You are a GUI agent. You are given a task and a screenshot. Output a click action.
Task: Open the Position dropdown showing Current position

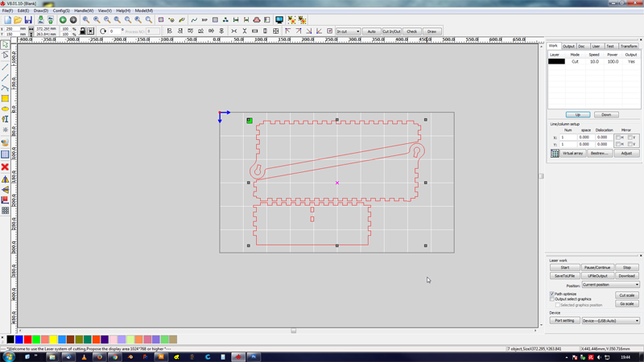click(x=610, y=285)
